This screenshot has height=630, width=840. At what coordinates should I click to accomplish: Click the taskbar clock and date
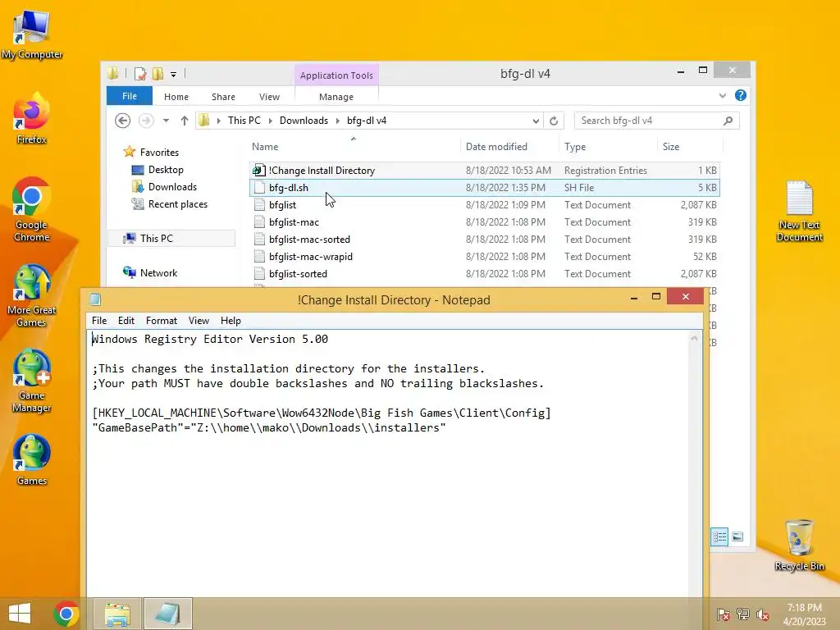[x=804, y=614]
